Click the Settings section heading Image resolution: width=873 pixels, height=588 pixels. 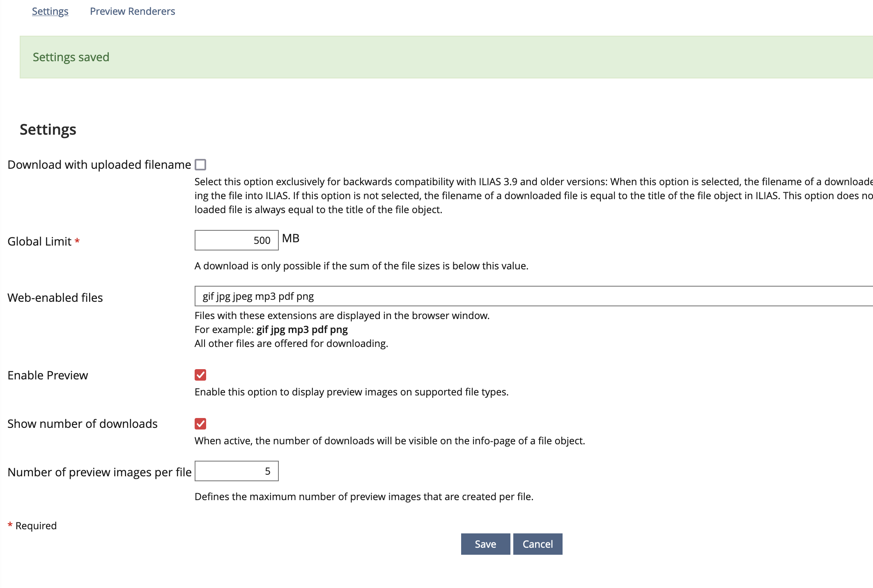coord(48,129)
